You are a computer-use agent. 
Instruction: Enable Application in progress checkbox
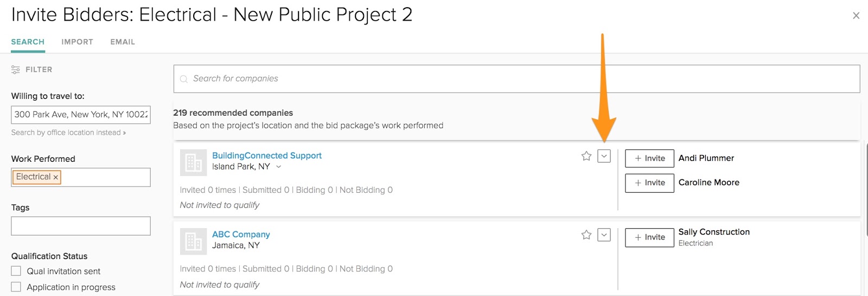pyautogui.click(x=16, y=287)
